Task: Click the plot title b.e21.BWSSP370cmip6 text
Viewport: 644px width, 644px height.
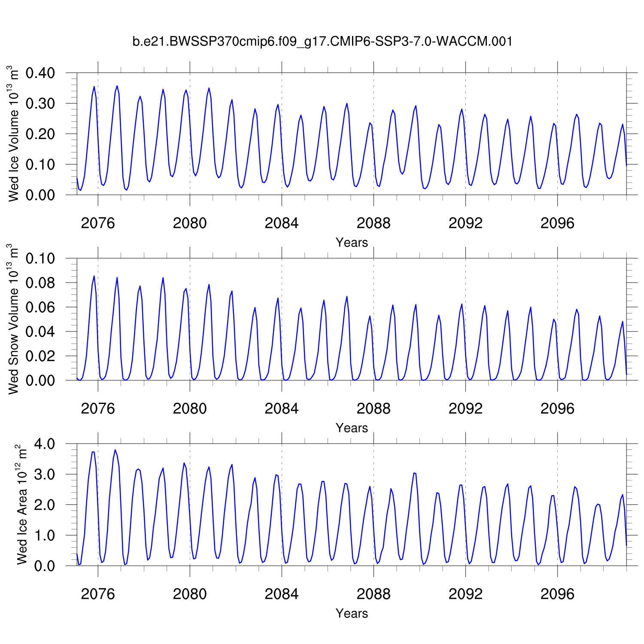Action: [322, 42]
